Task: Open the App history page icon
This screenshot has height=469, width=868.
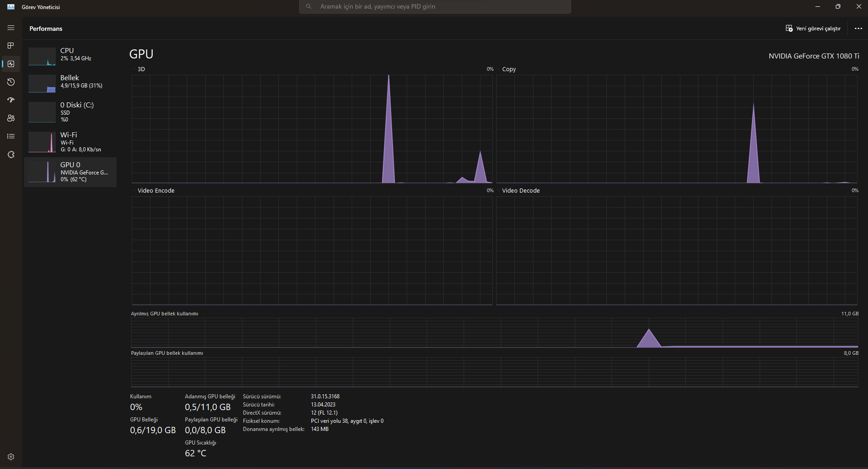Action: click(x=11, y=82)
